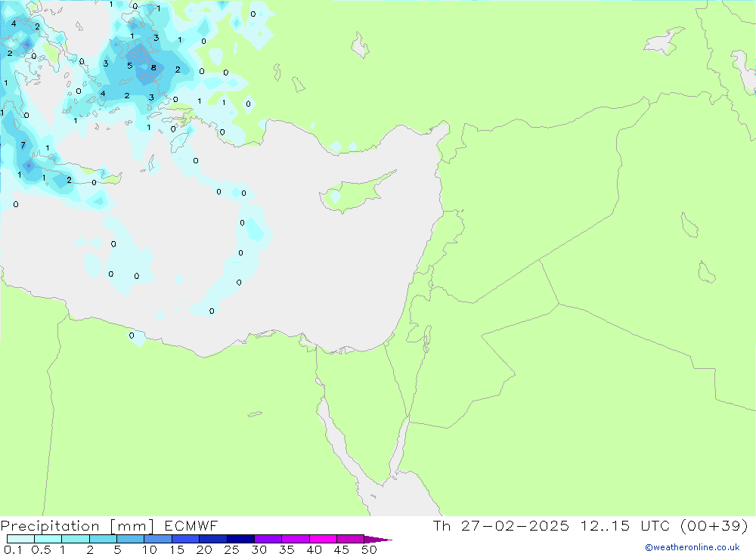Click the '20' legend scale label
Screen dimensions: 756x554
coord(204,549)
